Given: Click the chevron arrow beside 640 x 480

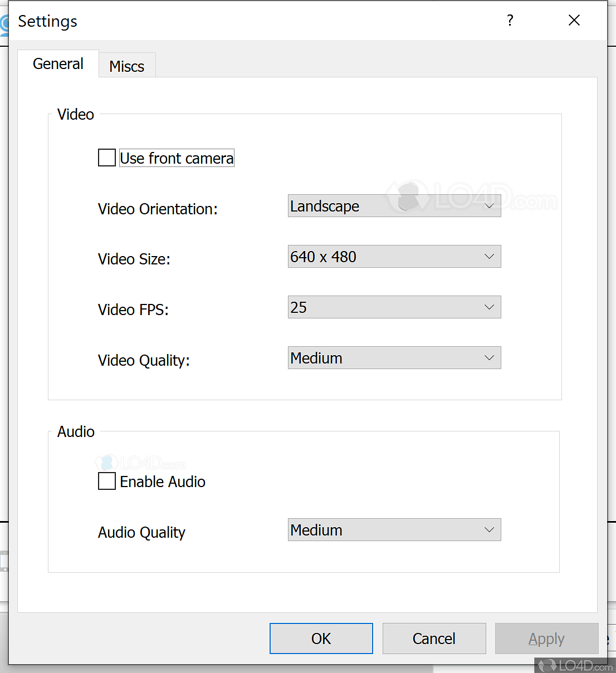Looking at the screenshot, I should point(489,257).
